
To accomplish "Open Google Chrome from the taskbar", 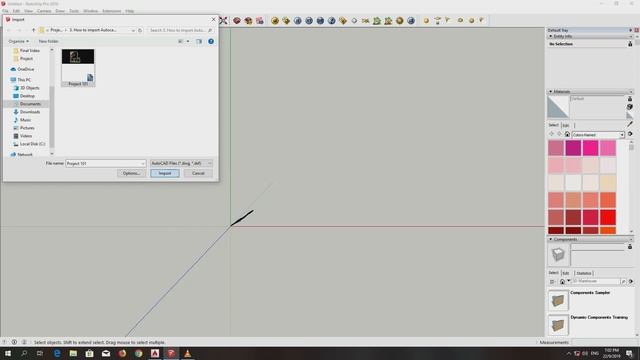I will click(x=138, y=353).
